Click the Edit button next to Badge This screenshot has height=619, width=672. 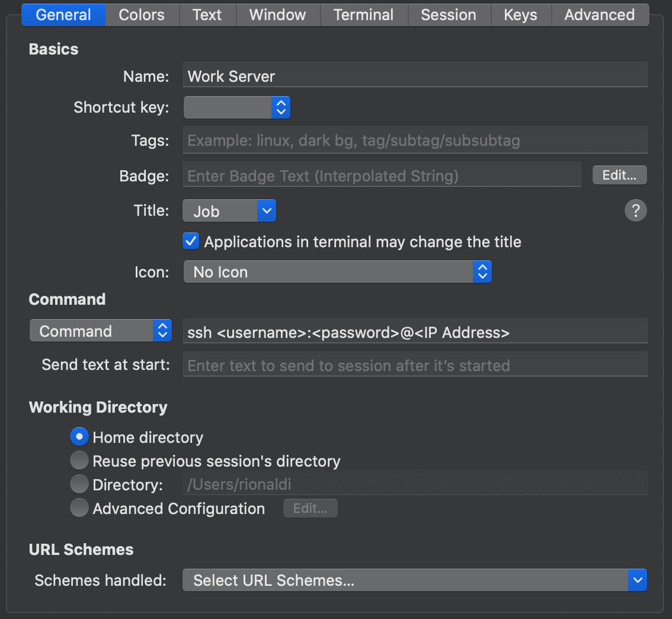(x=619, y=175)
